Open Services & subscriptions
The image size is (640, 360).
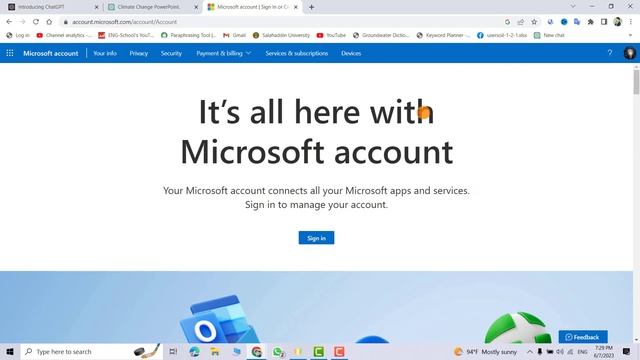pos(297,53)
